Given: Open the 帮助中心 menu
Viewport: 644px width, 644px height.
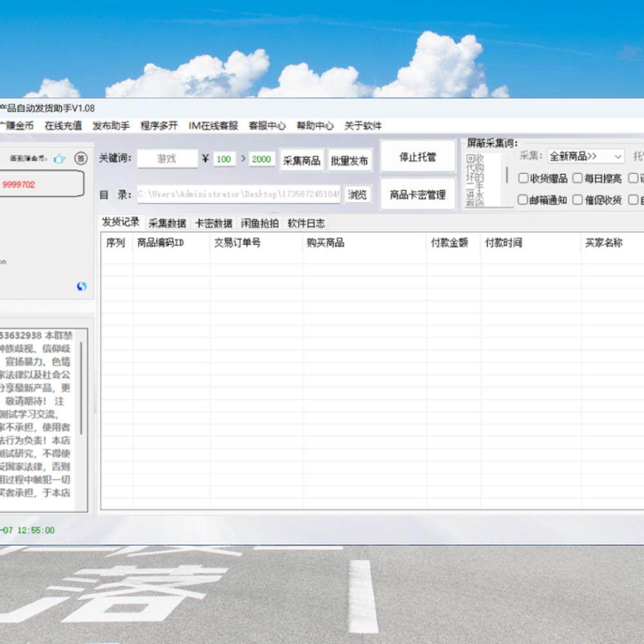Looking at the screenshot, I should tap(315, 126).
